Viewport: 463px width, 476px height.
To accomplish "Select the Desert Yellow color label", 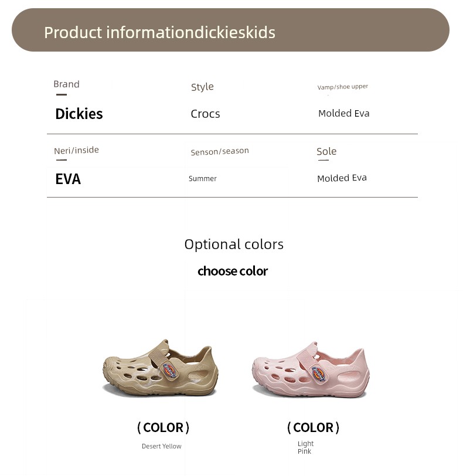I will [161, 446].
